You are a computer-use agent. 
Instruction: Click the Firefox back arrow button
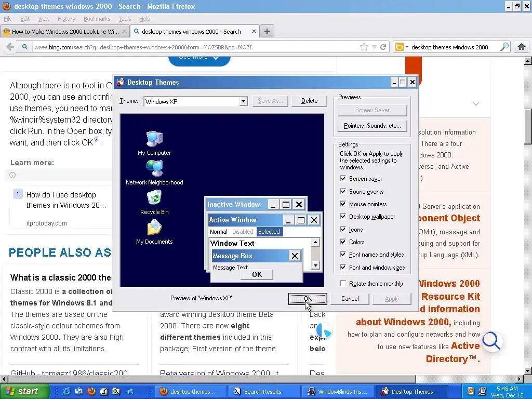[10, 47]
